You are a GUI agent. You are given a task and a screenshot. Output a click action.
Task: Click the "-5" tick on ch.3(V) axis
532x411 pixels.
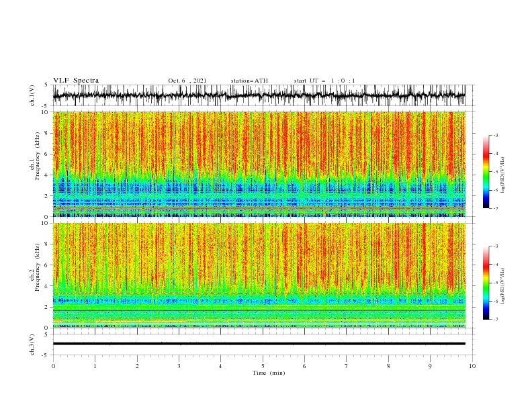pos(46,355)
